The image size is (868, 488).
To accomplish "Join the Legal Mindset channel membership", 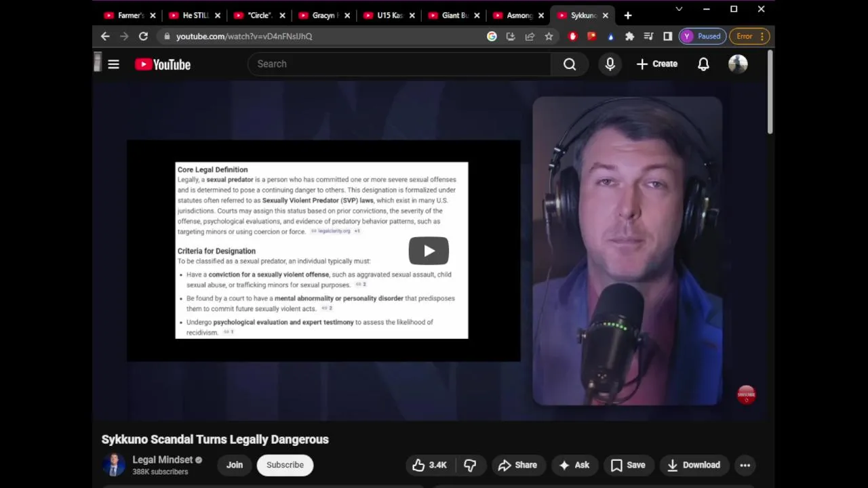I will point(235,465).
